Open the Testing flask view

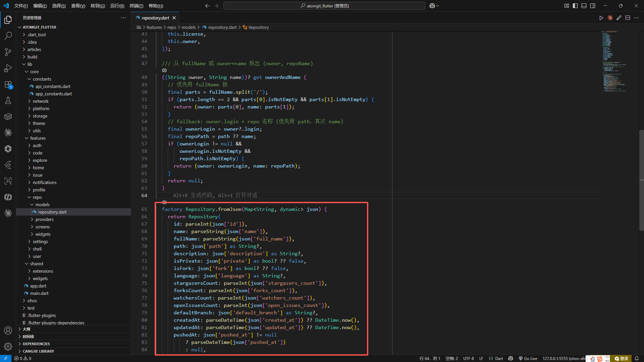(8, 100)
